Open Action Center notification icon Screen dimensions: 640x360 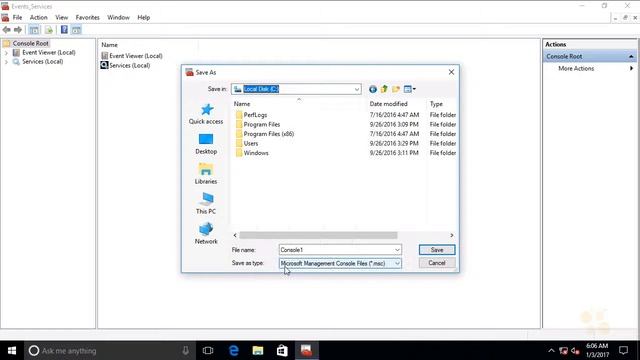[623, 351]
